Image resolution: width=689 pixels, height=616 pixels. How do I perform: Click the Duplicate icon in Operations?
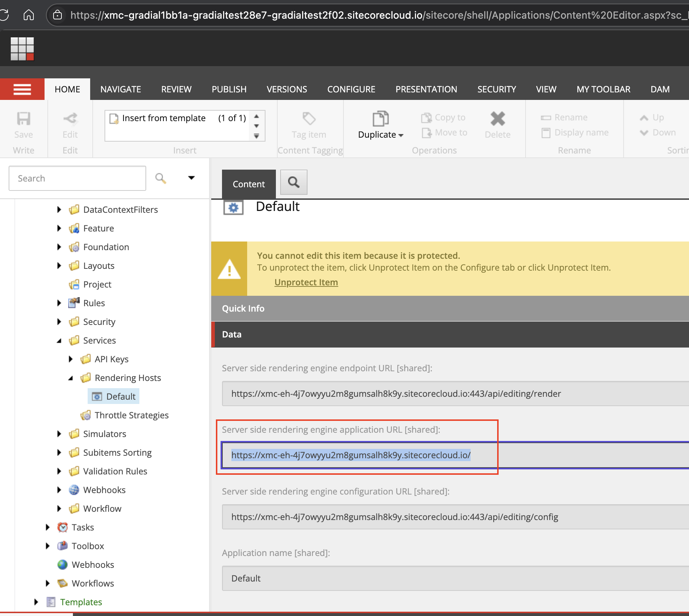(x=380, y=119)
